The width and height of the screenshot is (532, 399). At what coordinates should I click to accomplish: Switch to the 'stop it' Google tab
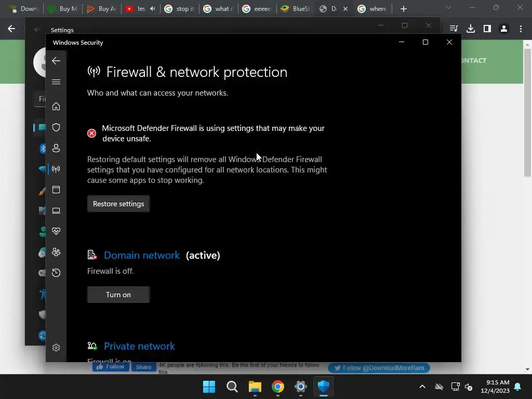(180, 9)
